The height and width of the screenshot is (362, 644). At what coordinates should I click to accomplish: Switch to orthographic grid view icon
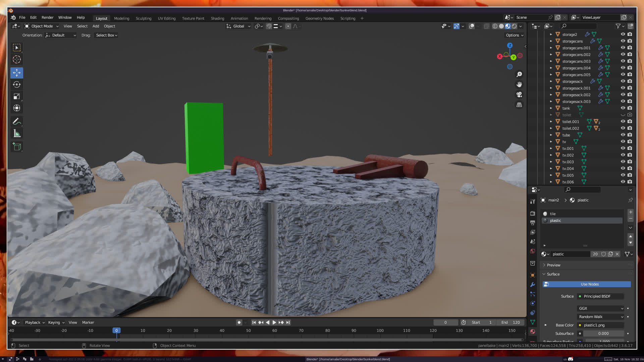[519, 105]
